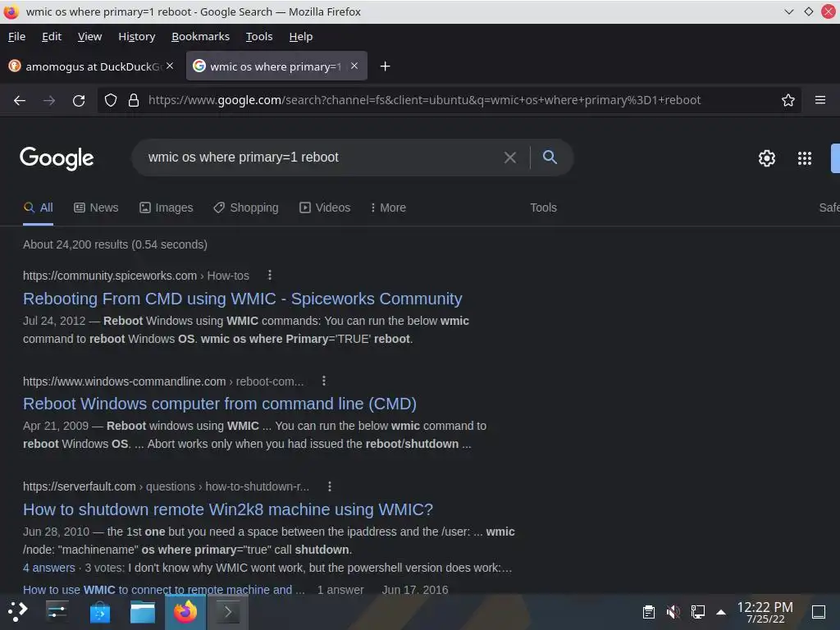Submit search with magnifier icon

(x=550, y=157)
